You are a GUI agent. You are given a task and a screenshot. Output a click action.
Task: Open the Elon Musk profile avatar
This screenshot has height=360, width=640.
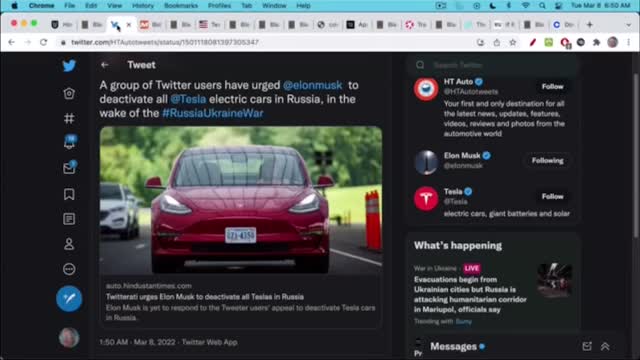(426, 162)
